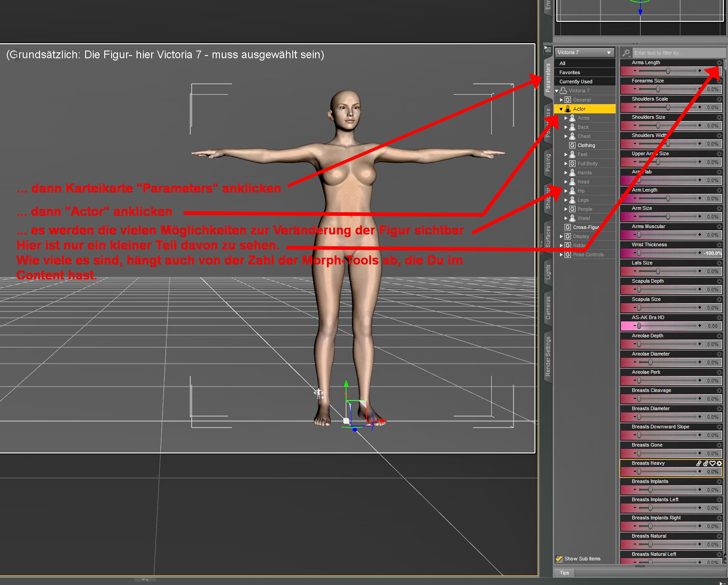Open the Victoria 7 selection dropdown
The height and width of the screenshot is (585, 728).
[585, 53]
